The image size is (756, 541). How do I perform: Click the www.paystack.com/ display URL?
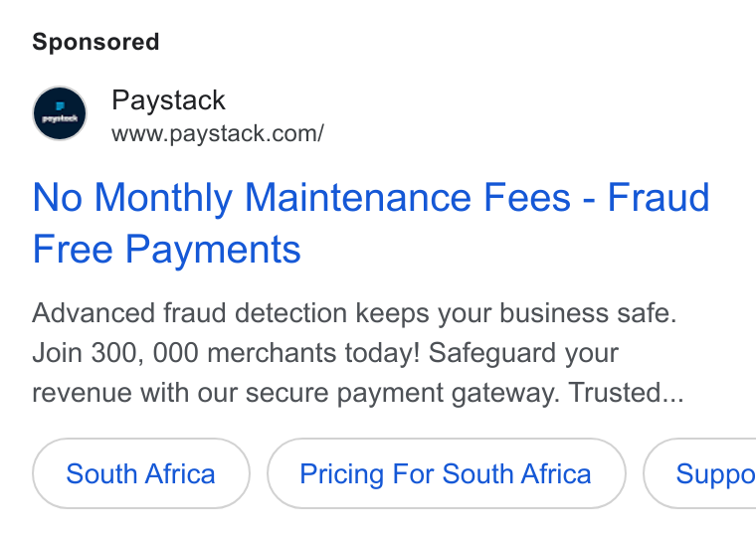[x=218, y=133]
